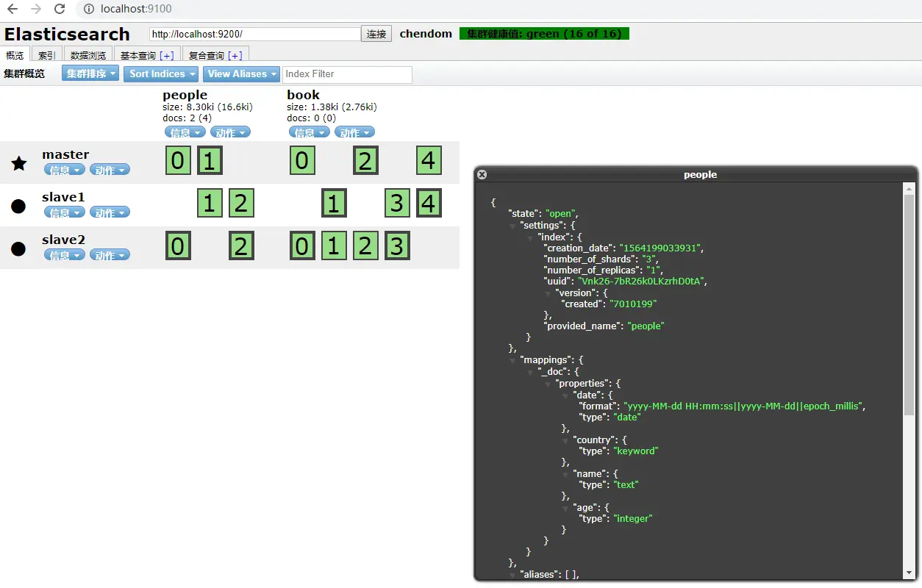The width and height of the screenshot is (922, 588).
Task: Close the people JSON panel
Action: click(x=482, y=174)
